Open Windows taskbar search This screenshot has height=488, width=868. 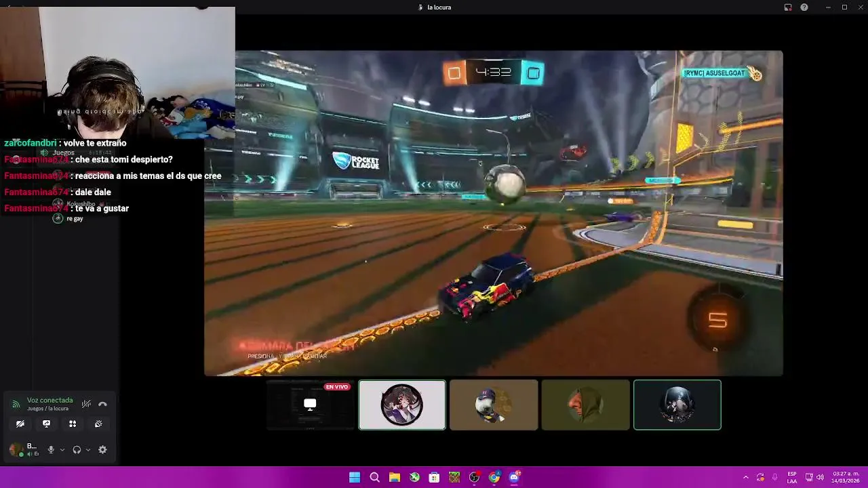[x=374, y=477]
